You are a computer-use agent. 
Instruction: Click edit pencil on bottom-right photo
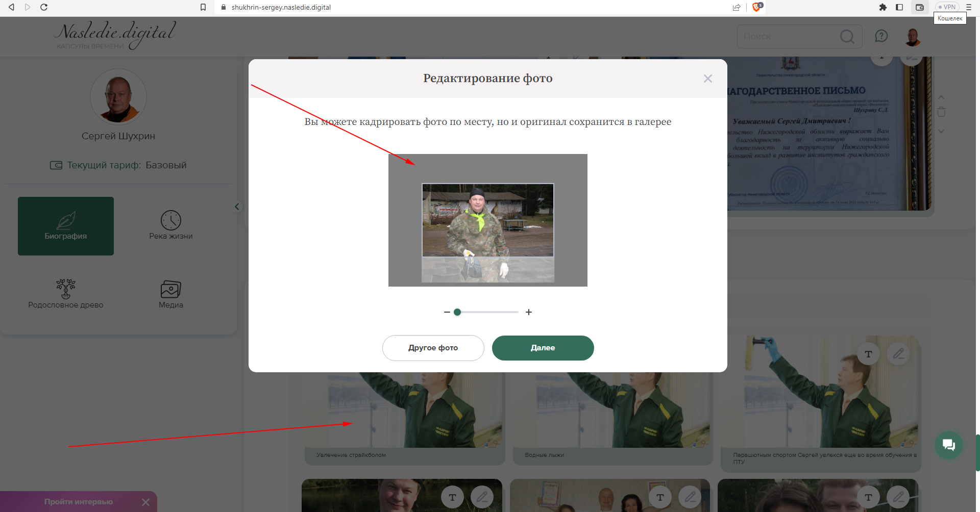[x=898, y=497]
